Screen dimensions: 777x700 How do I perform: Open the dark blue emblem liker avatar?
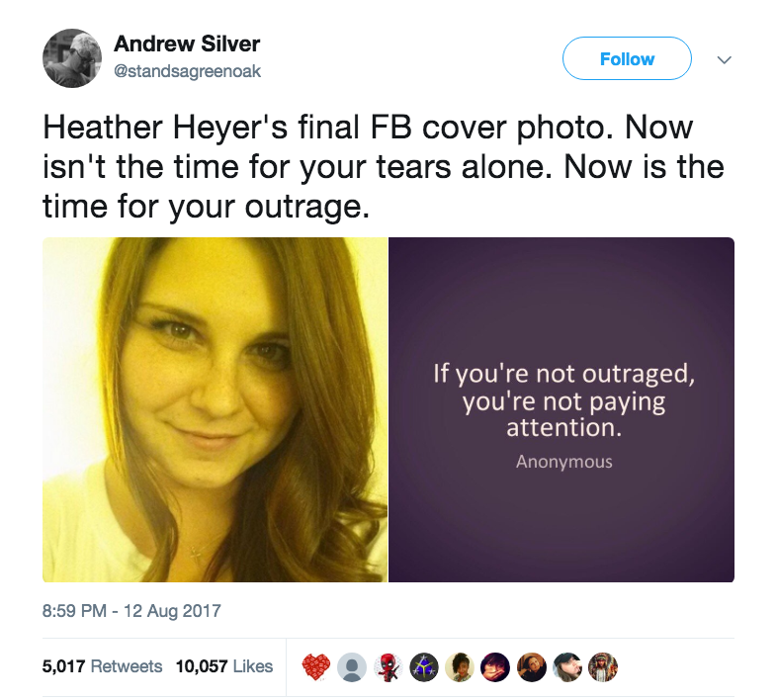(424, 666)
